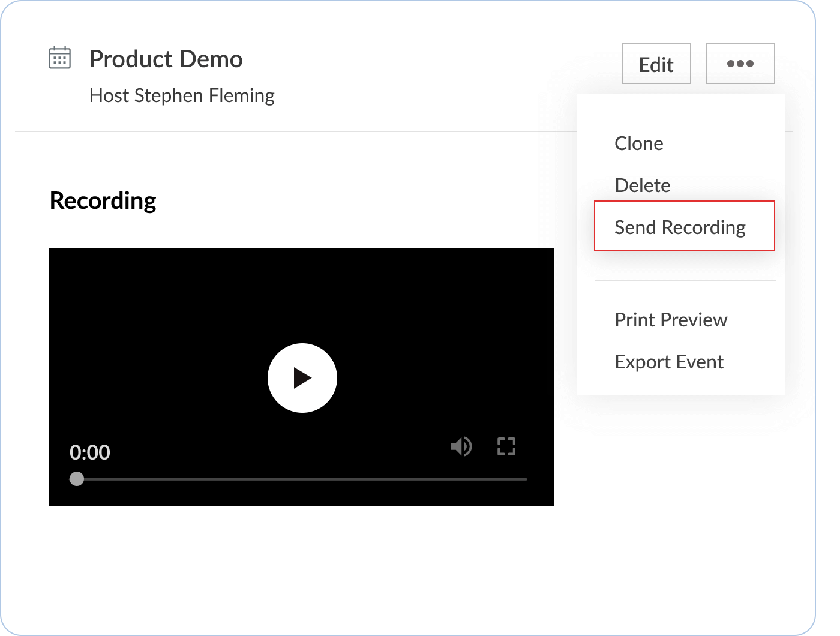840x636 pixels.
Task: Click the Host Stephen Fleming text
Action: [x=181, y=95]
